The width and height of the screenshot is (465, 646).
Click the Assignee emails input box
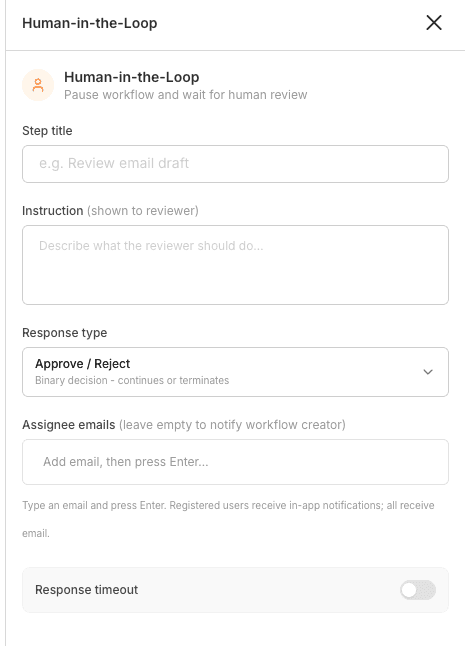pyautogui.click(x=235, y=461)
